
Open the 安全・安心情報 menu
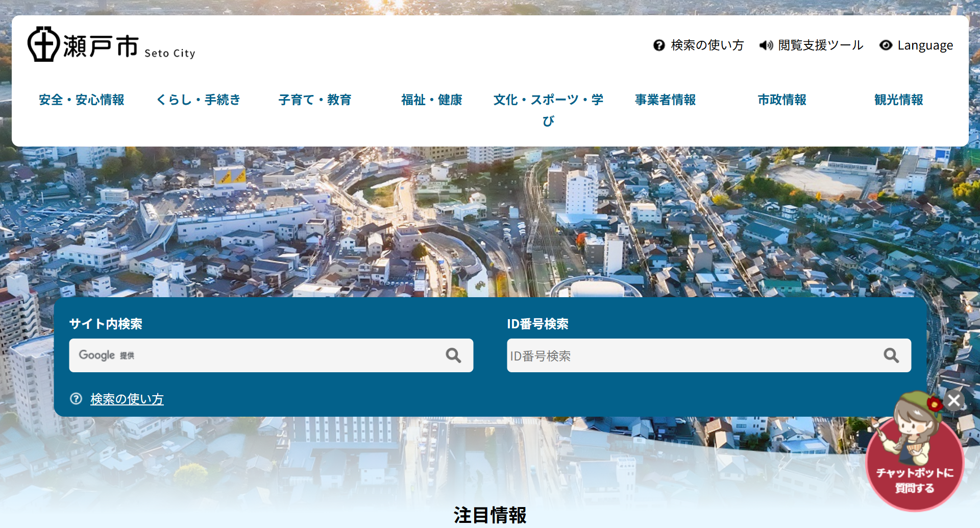point(82,100)
